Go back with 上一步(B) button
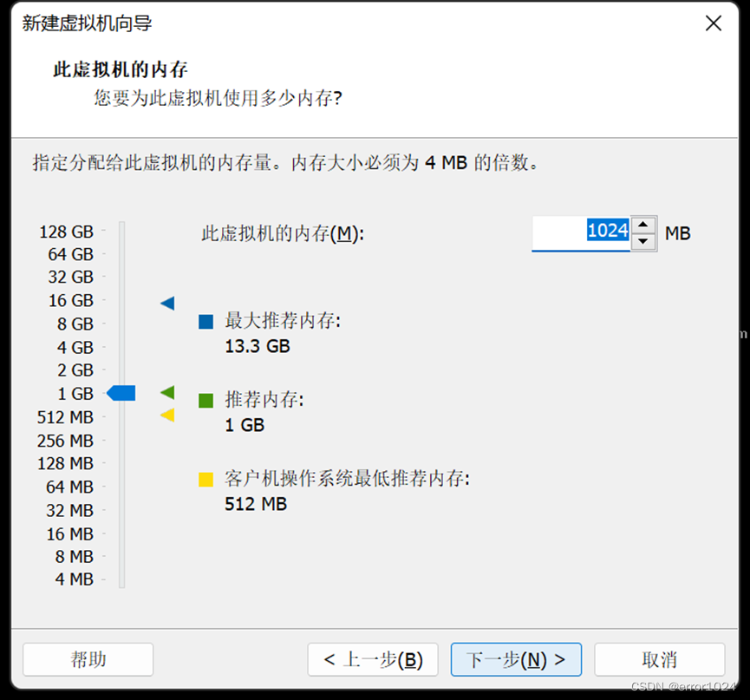Screen dimensions: 750x700 (373, 659)
